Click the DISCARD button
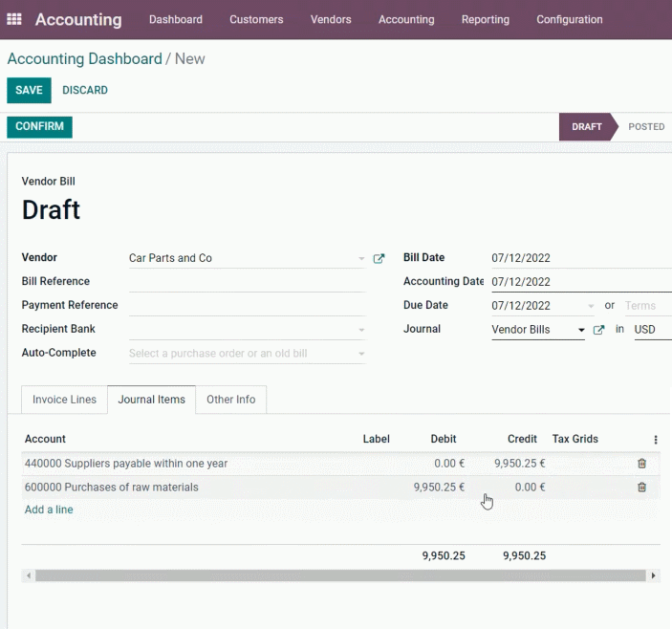This screenshot has width=672, height=629. click(x=85, y=90)
